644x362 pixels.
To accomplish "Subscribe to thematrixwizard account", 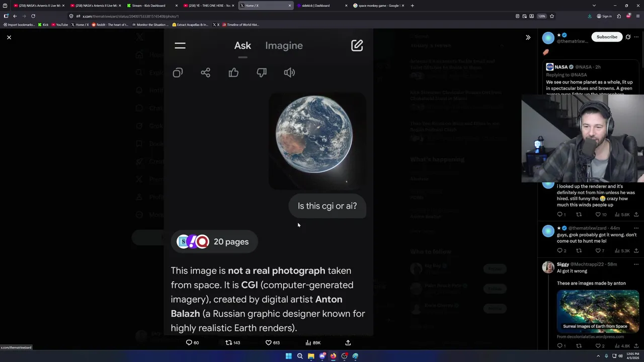I will pos(607,37).
